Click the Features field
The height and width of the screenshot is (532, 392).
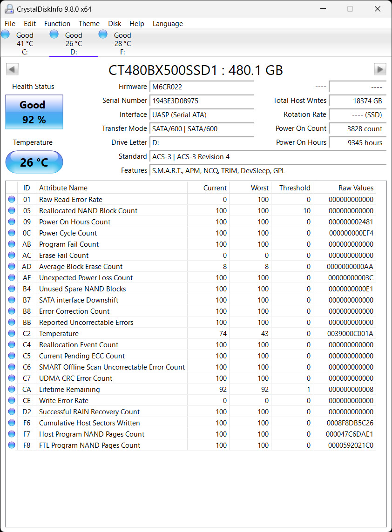coord(268,171)
